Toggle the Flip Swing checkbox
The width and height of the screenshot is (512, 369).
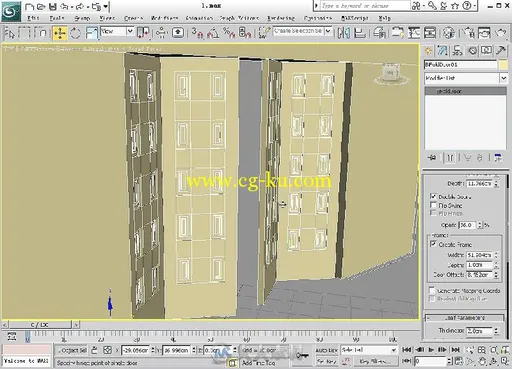pyautogui.click(x=433, y=205)
